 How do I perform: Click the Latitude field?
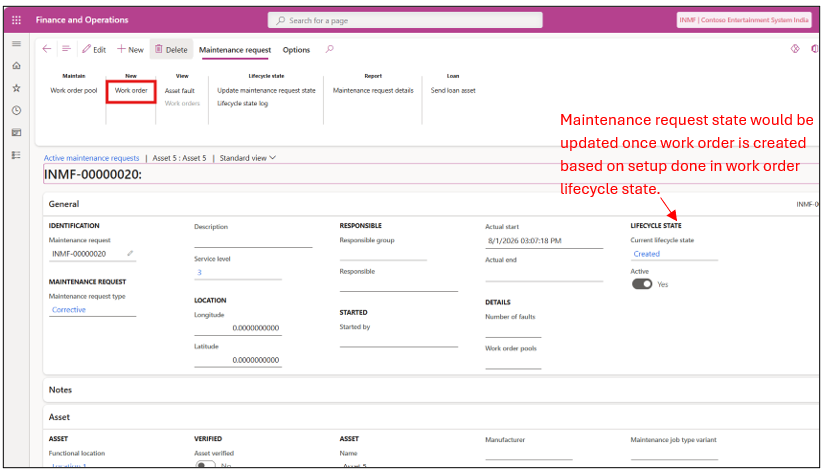(x=238, y=360)
